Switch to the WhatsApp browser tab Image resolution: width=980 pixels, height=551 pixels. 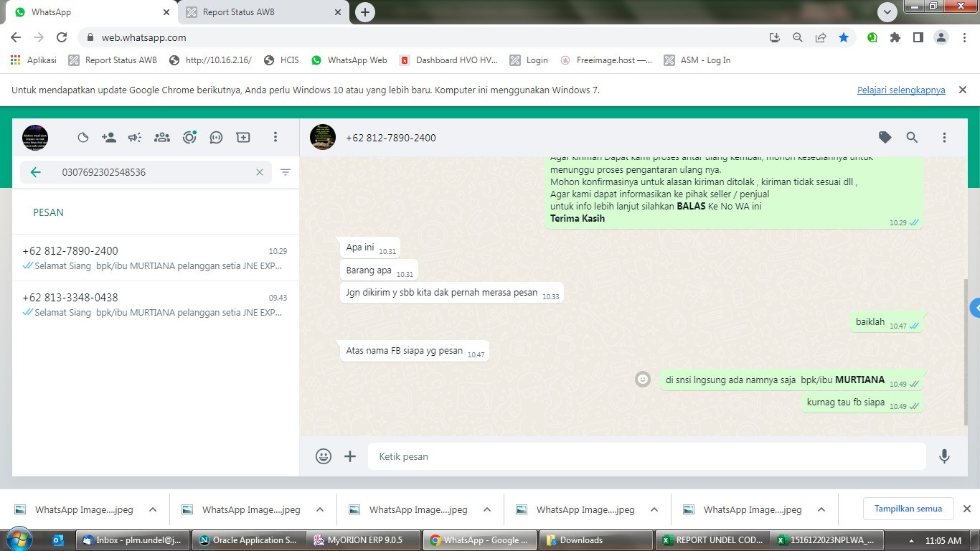click(92, 12)
